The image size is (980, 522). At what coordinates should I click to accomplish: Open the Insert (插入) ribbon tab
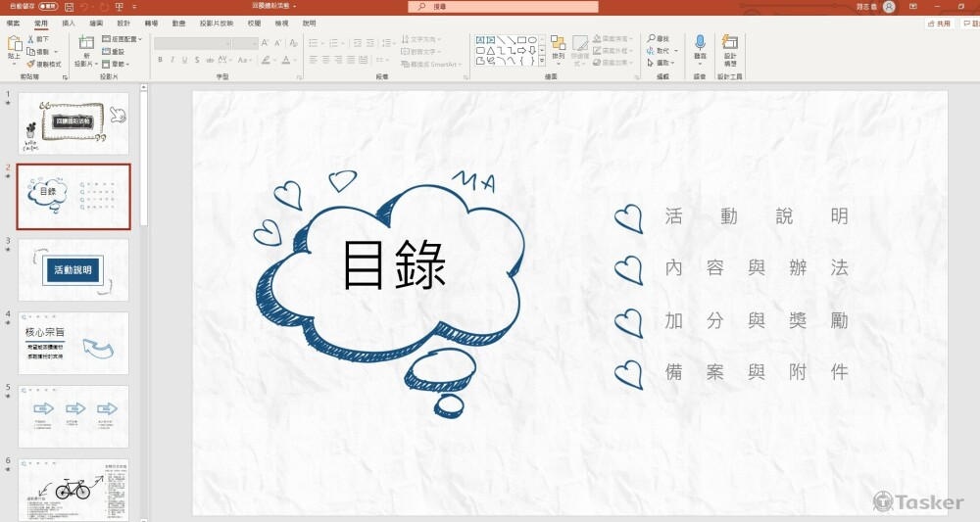pos(68,22)
